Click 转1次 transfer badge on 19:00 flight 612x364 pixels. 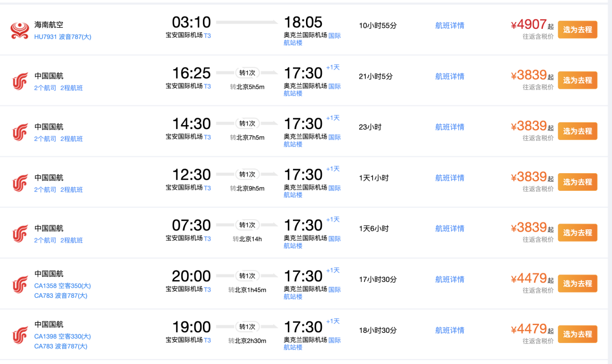[x=247, y=327]
